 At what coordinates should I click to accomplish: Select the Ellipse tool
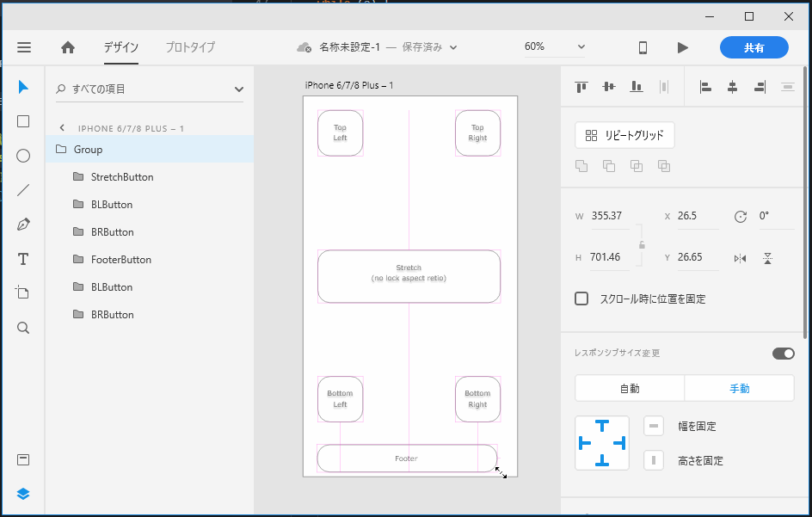22,155
